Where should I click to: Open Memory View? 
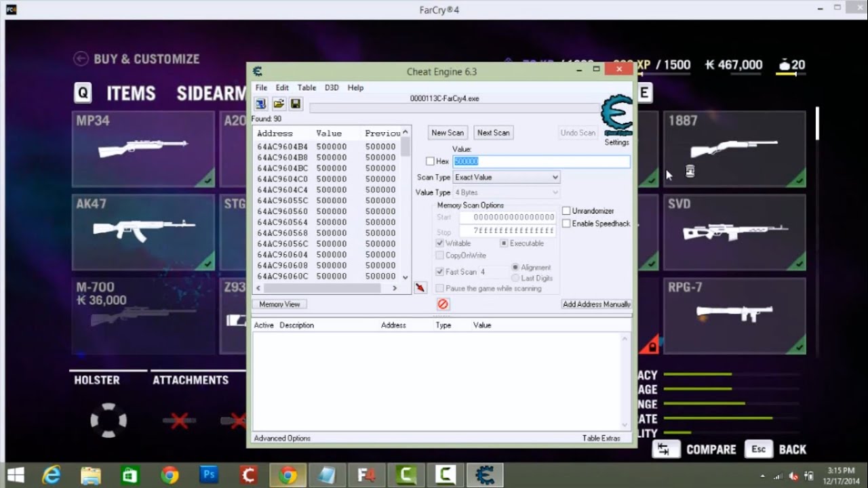[x=279, y=304]
